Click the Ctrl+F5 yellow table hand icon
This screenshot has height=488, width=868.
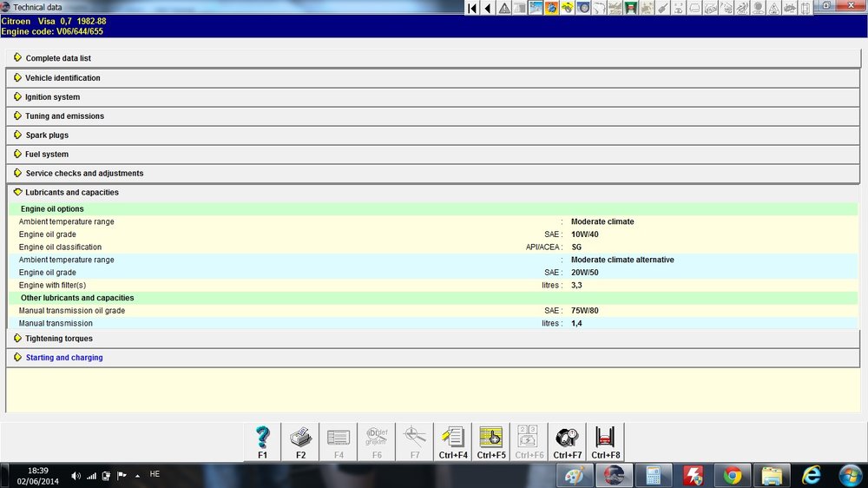[491, 441]
